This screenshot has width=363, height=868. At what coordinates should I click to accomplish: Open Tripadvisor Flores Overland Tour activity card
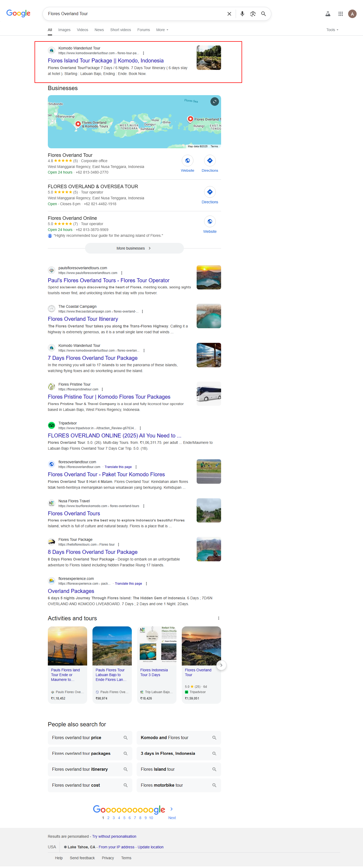click(201, 664)
